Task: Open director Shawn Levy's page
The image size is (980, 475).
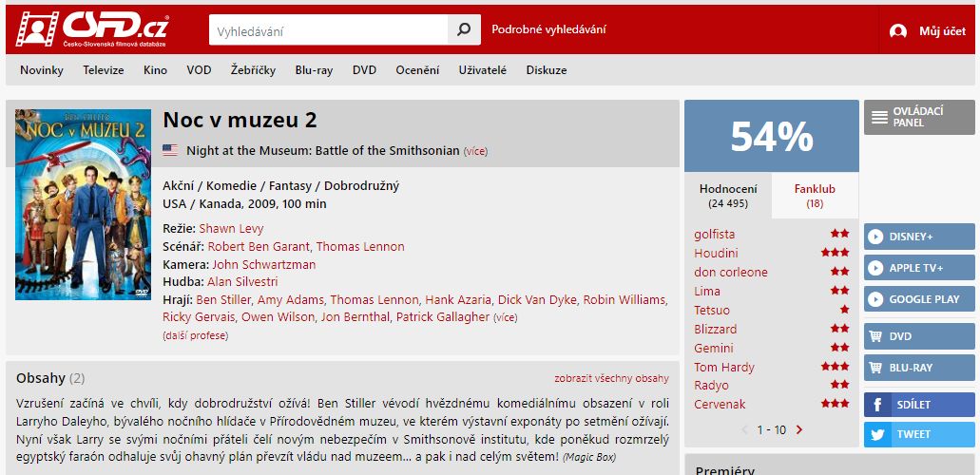Action: tap(231, 228)
